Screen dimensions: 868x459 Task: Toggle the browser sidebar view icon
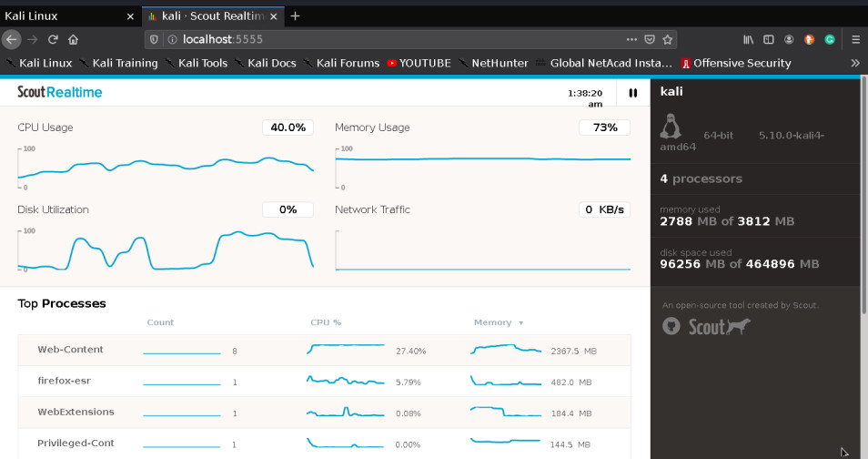coord(768,39)
